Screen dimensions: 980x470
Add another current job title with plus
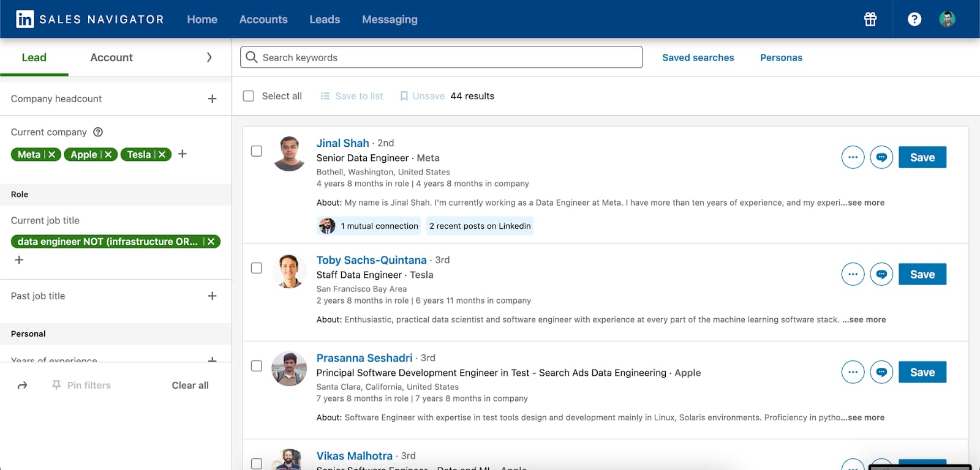point(19,259)
